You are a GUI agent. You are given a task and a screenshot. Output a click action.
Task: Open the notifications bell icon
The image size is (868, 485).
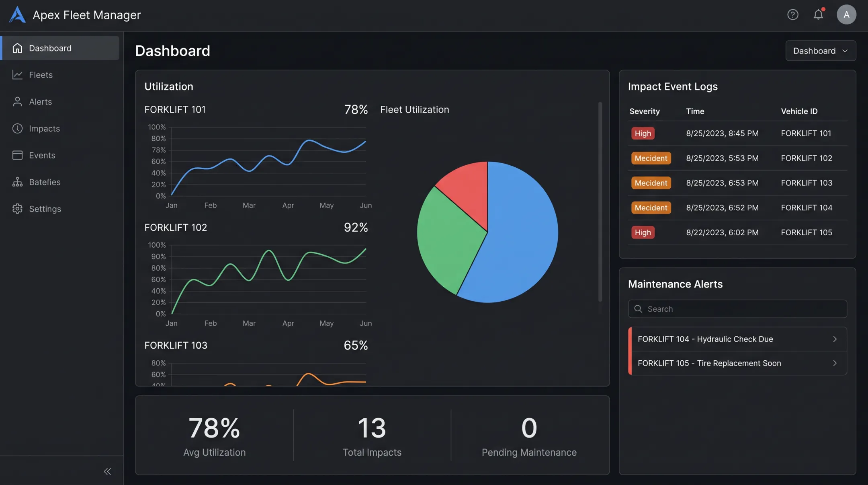pos(819,14)
